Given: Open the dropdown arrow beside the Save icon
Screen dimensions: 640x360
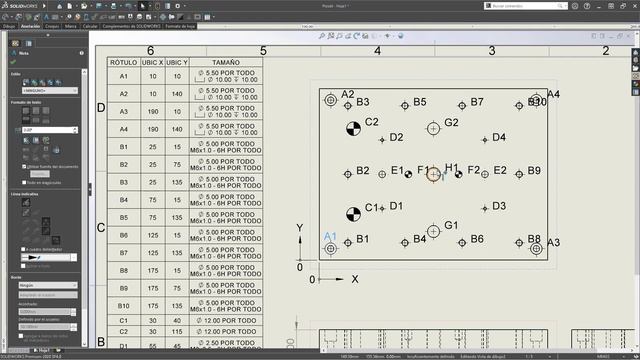Looking at the screenshot, I should tap(105, 6).
